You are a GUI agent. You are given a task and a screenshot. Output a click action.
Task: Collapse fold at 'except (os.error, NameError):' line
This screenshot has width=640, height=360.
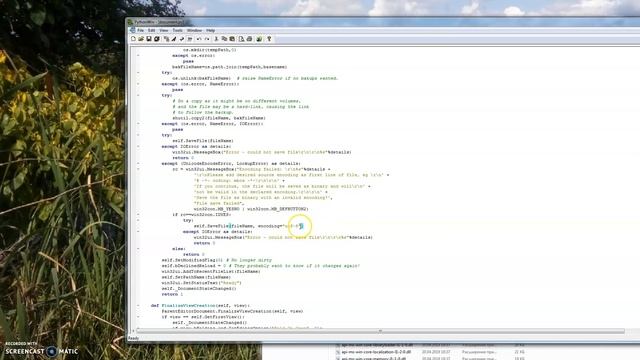point(138,84)
